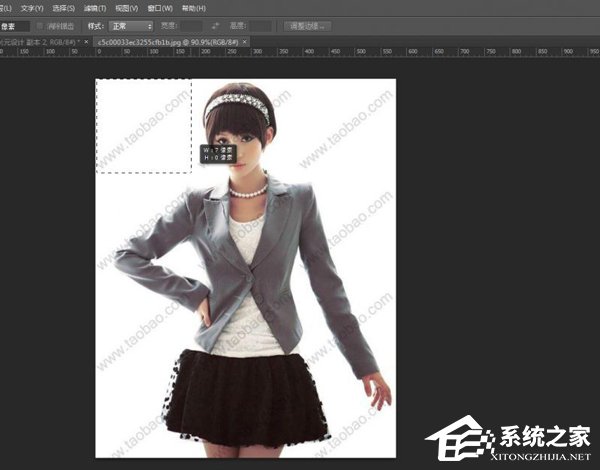This screenshot has height=470, width=600.
Task: Open the 视图(V) view menu
Action: tap(128, 8)
